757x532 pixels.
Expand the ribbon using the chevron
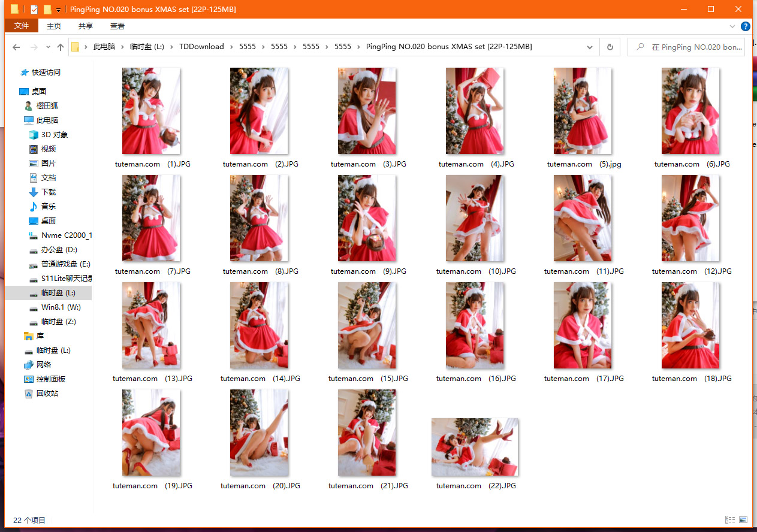pos(732,26)
